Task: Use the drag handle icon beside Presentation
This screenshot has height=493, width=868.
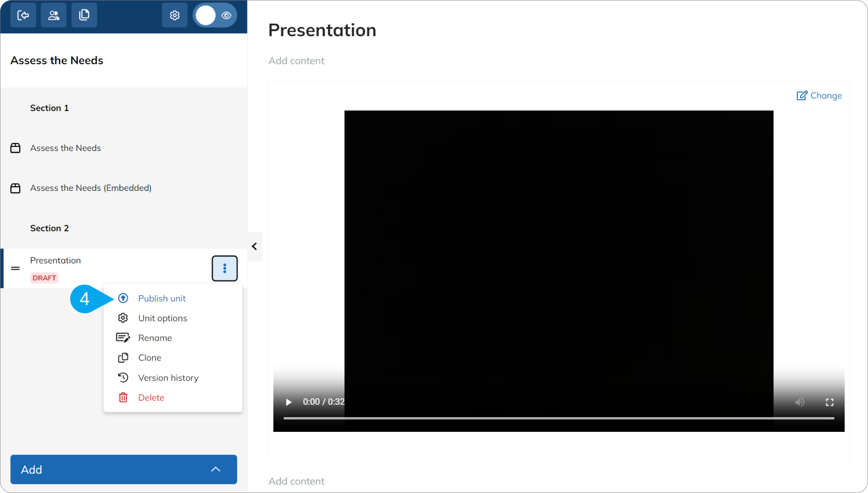Action: [x=15, y=268]
